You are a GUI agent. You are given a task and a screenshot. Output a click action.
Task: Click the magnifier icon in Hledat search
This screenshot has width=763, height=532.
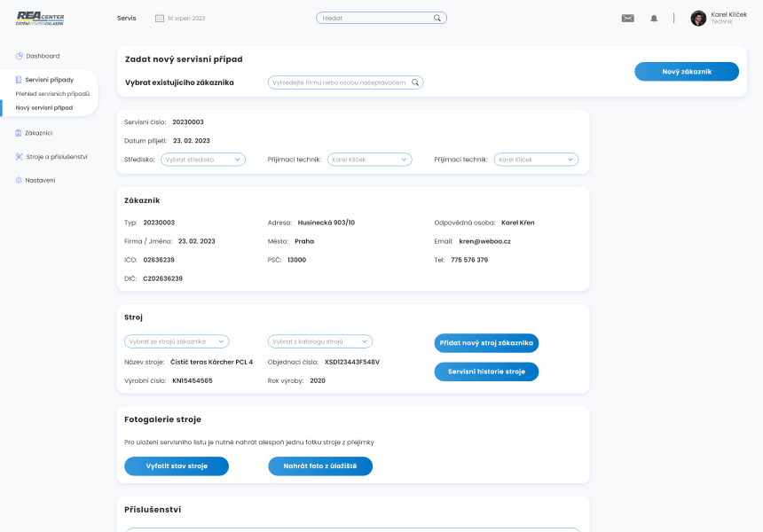coord(437,18)
